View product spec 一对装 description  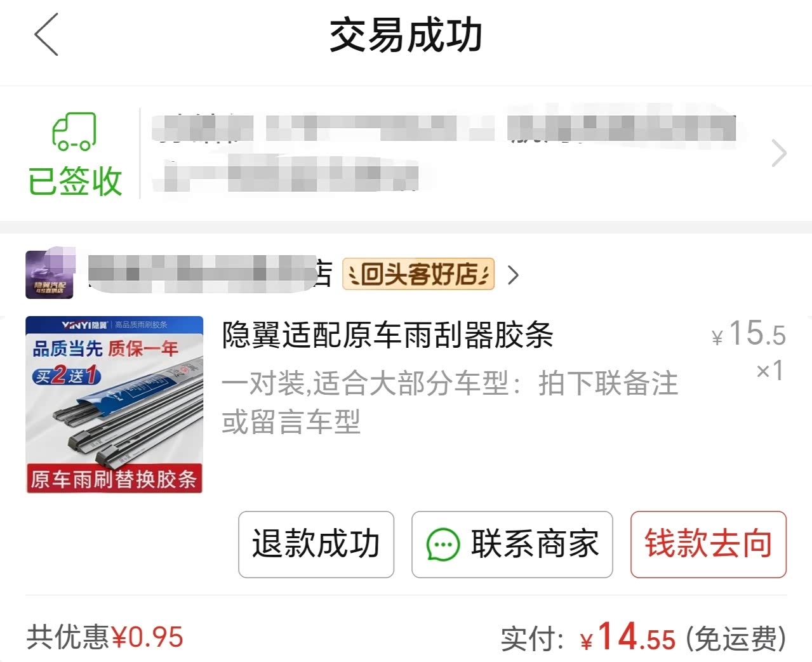coord(449,402)
